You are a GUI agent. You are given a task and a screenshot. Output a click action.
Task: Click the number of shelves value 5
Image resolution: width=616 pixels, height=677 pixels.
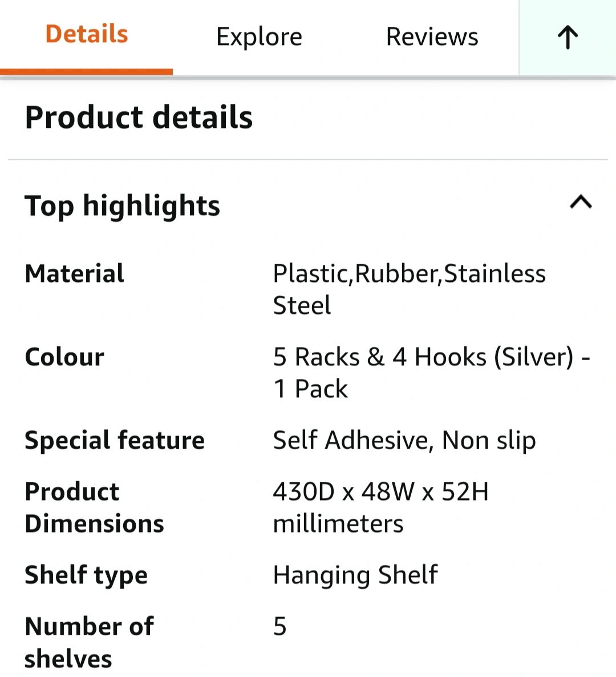pos(279,626)
